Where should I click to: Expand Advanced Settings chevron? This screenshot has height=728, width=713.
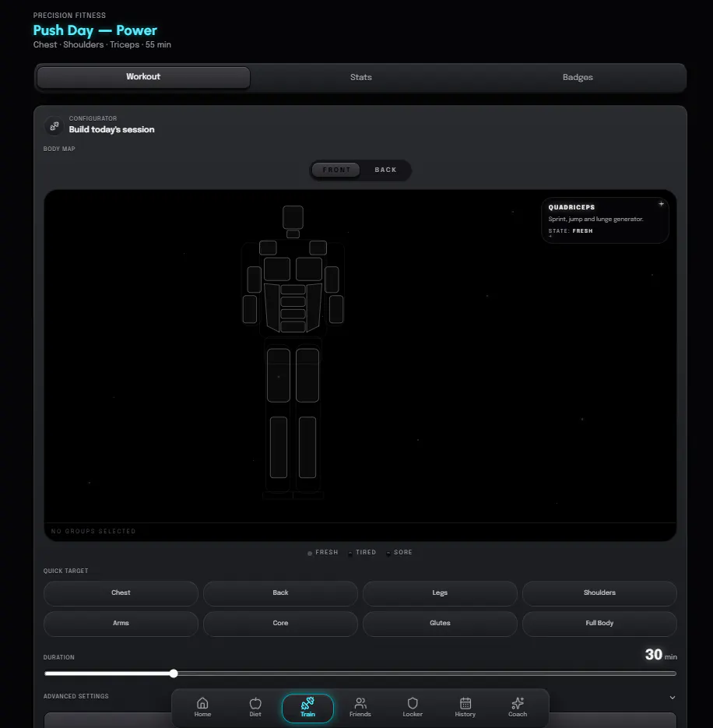(673, 698)
